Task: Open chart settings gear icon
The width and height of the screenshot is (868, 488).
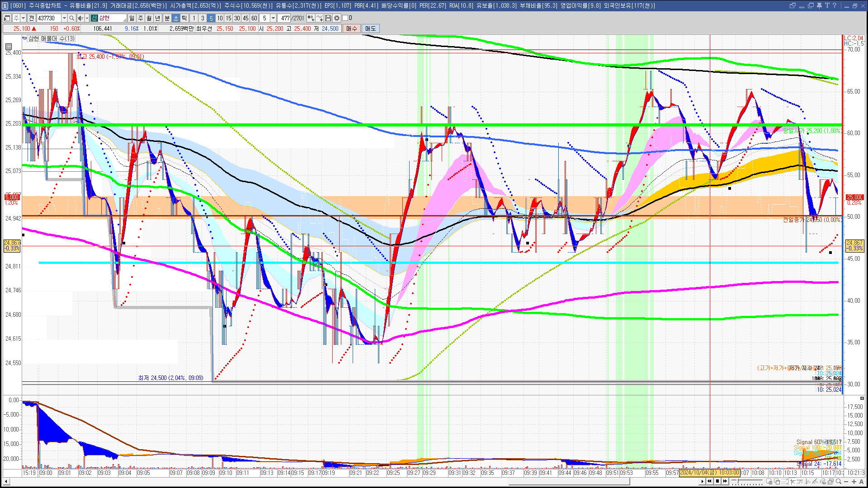Action: (x=336, y=18)
